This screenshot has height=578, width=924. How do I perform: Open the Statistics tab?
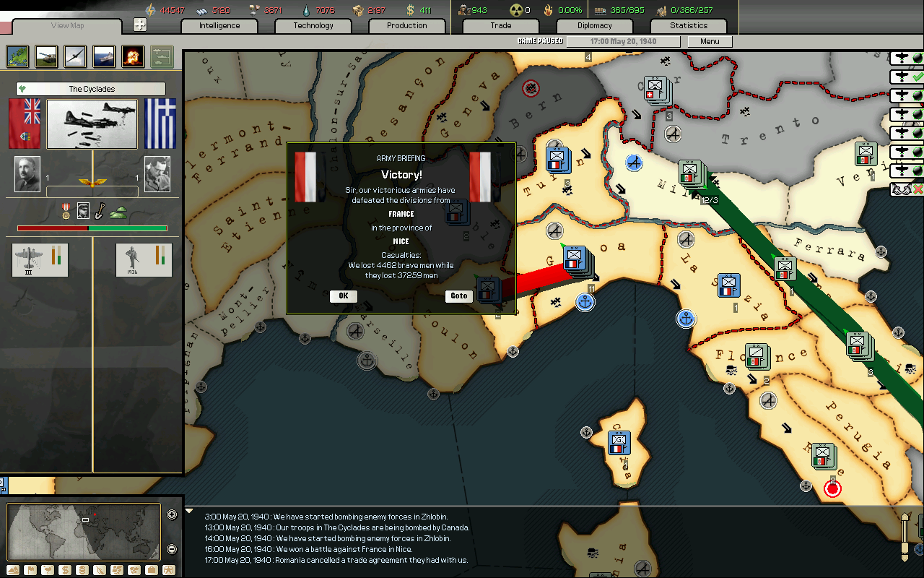[x=689, y=25]
